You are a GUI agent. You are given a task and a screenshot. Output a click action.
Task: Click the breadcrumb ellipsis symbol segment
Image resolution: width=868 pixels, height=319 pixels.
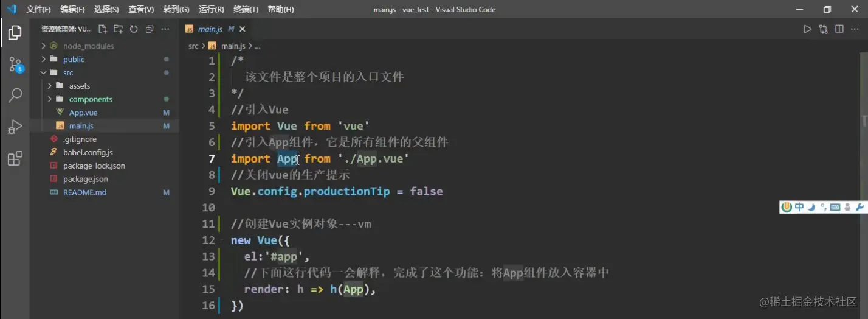click(x=258, y=46)
